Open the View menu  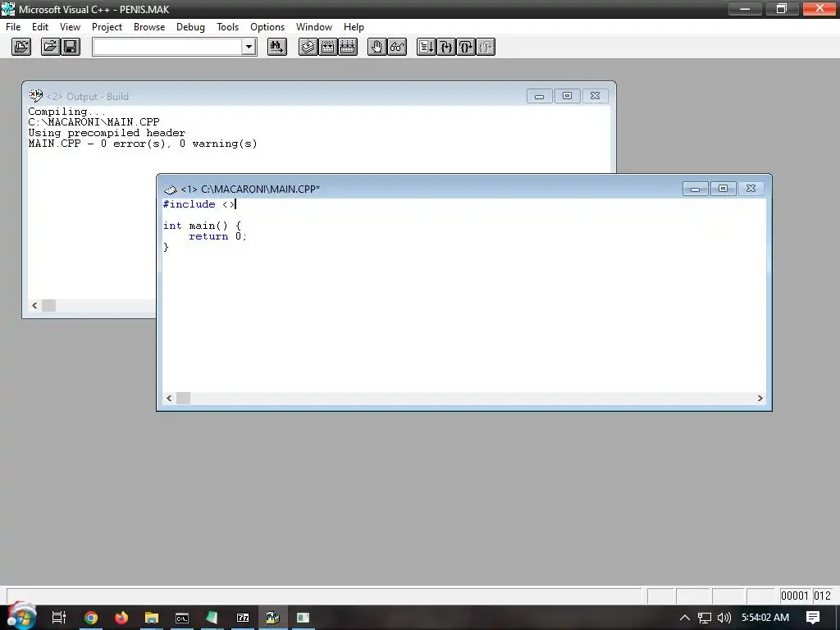coord(70,27)
